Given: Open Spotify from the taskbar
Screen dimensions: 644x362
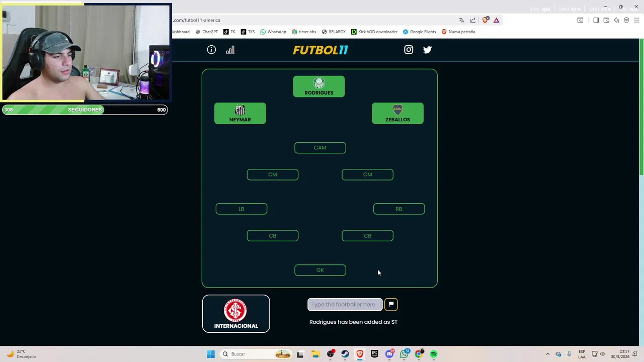Looking at the screenshot, I should click(x=434, y=354).
